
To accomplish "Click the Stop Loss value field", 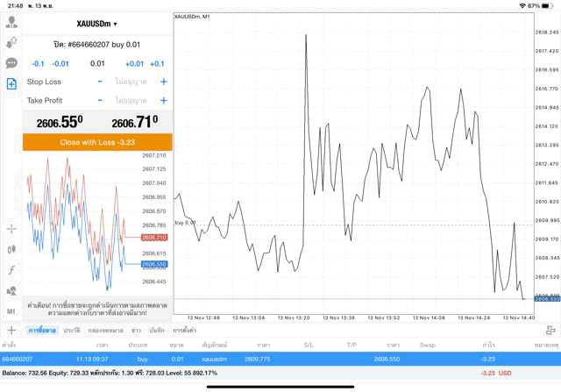I will tap(131, 82).
